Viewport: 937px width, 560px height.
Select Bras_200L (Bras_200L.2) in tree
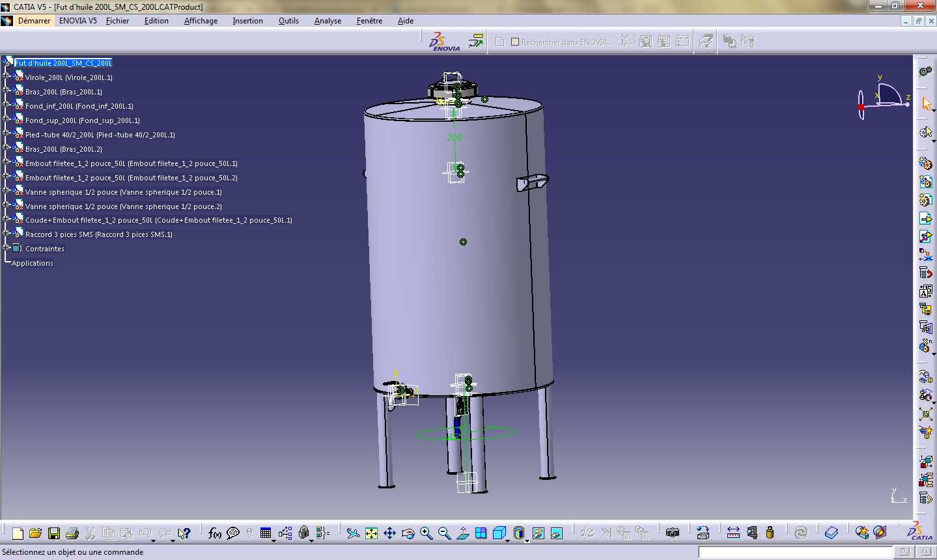point(64,149)
